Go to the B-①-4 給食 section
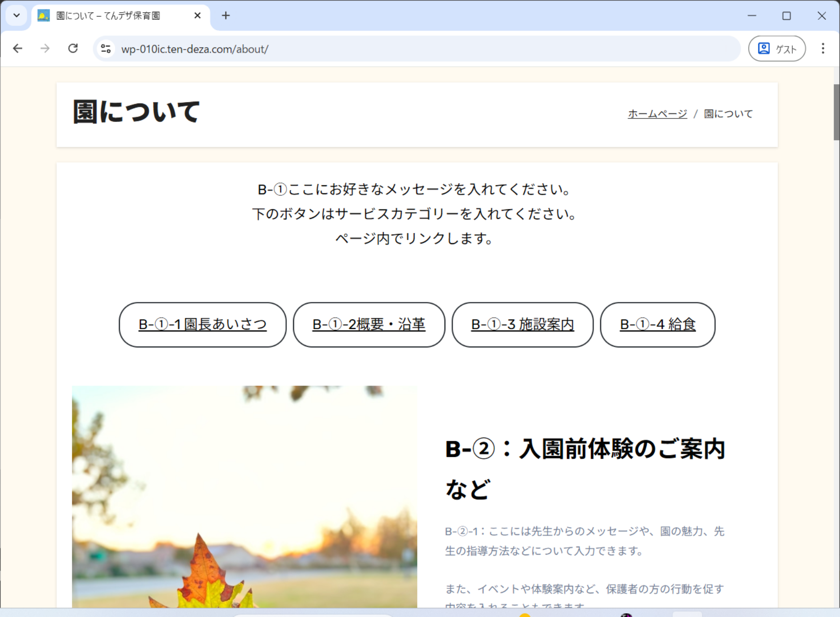The height and width of the screenshot is (617, 840). point(657,324)
